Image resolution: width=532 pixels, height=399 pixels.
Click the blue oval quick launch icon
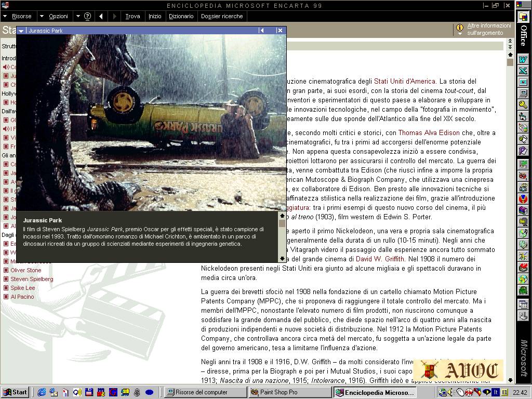click(x=149, y=393)
